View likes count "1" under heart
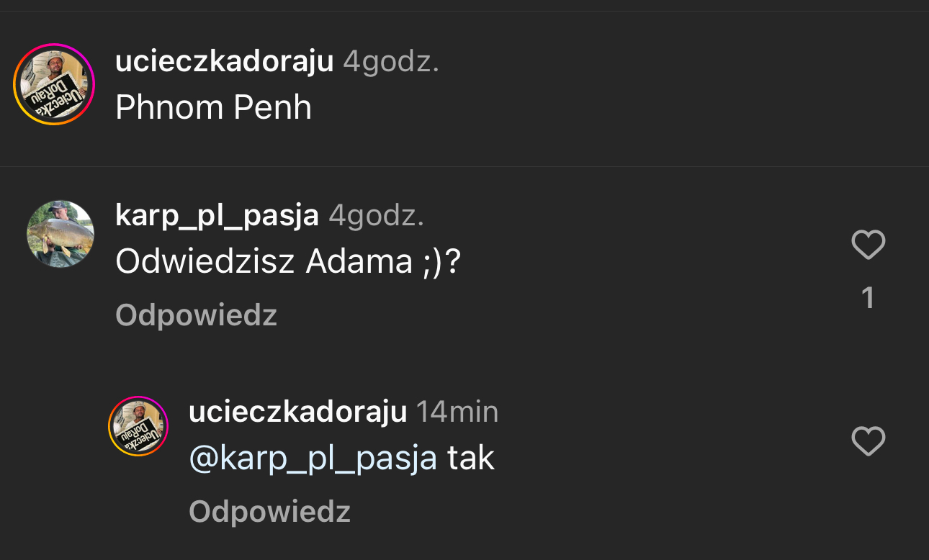Image resolution: width=929 pixels, height=560 pixels. point(868,298)
